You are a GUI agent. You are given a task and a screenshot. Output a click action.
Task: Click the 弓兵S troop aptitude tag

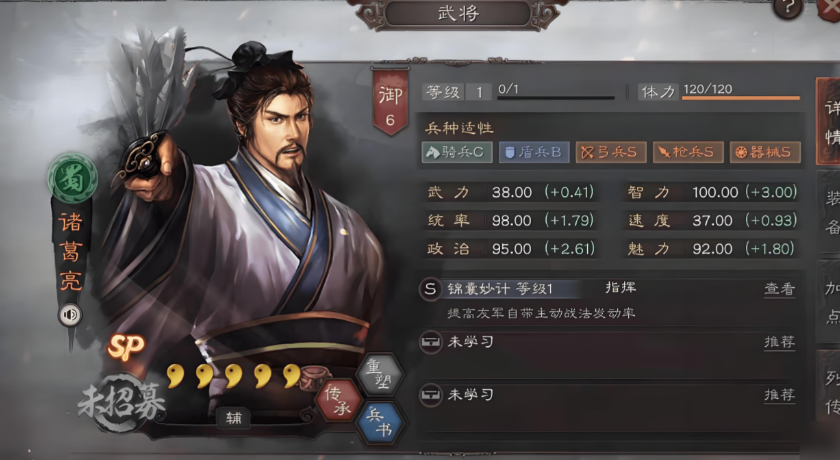(x=611, y=153)
